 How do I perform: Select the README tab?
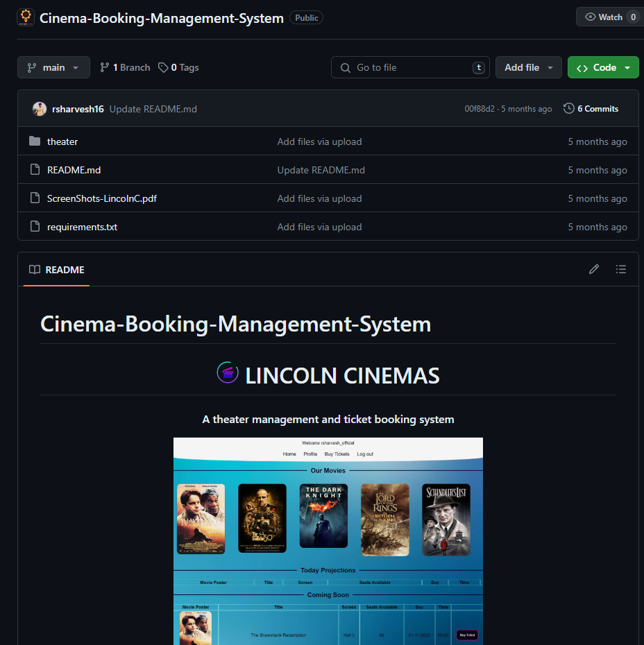(x=57, y=270)
